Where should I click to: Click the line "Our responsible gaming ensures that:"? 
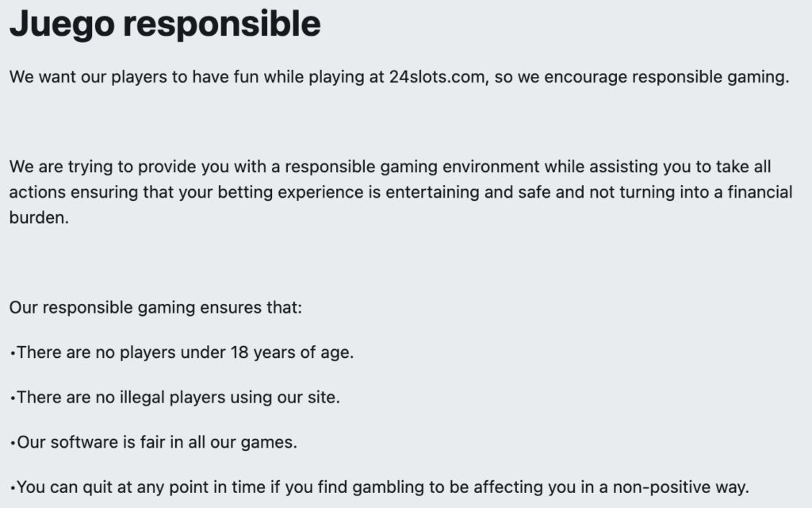[x=155, y=307]
